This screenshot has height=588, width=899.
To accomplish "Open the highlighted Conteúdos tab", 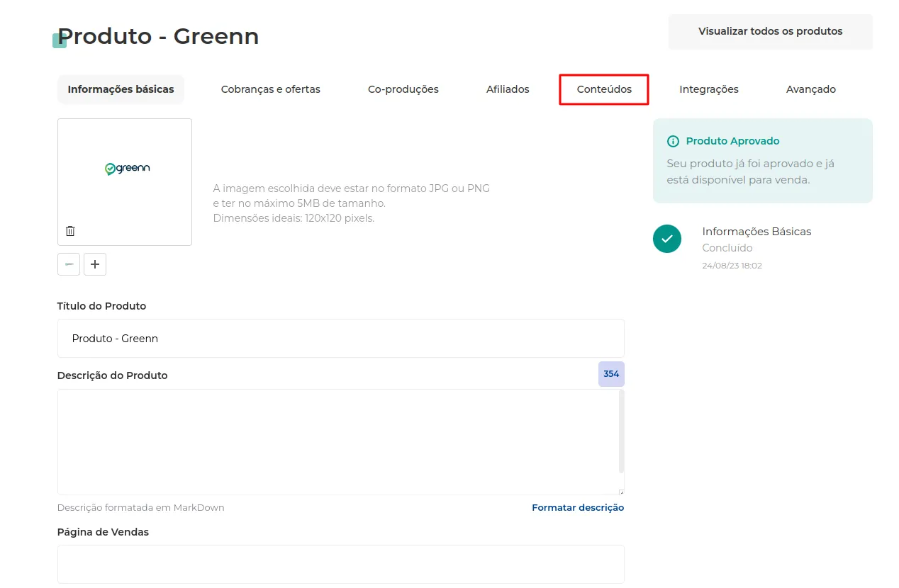I will click(x=604, y=89).
